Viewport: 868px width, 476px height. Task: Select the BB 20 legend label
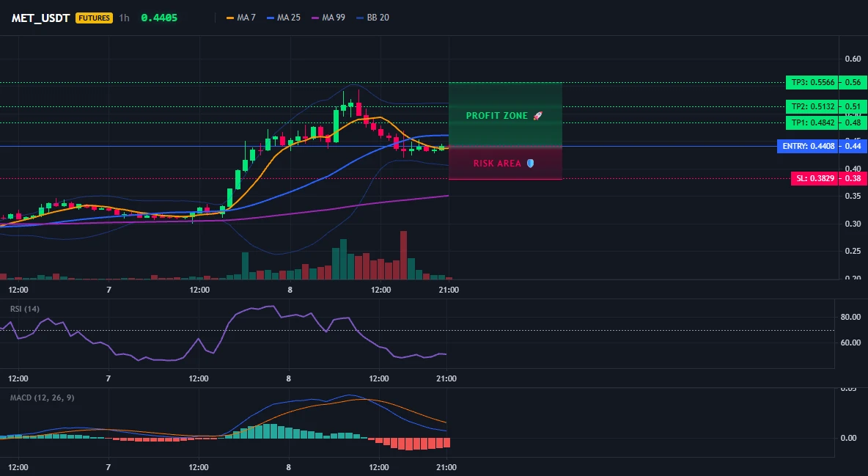(x=378, y=18)
